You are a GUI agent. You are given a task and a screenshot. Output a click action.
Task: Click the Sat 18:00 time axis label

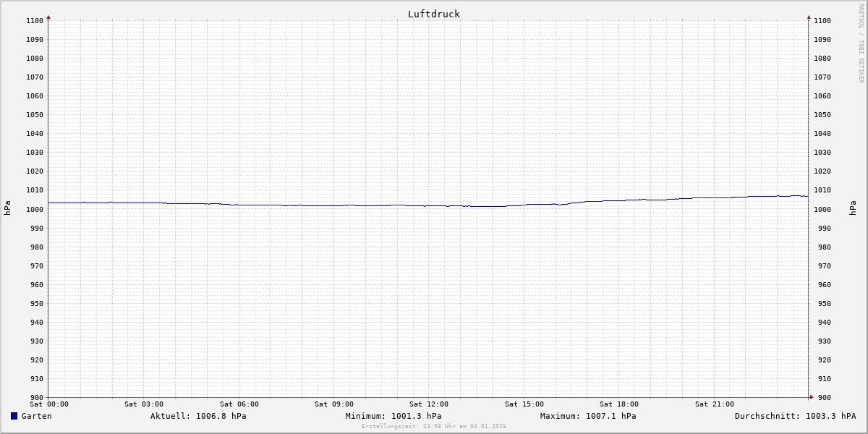[619, 404]
